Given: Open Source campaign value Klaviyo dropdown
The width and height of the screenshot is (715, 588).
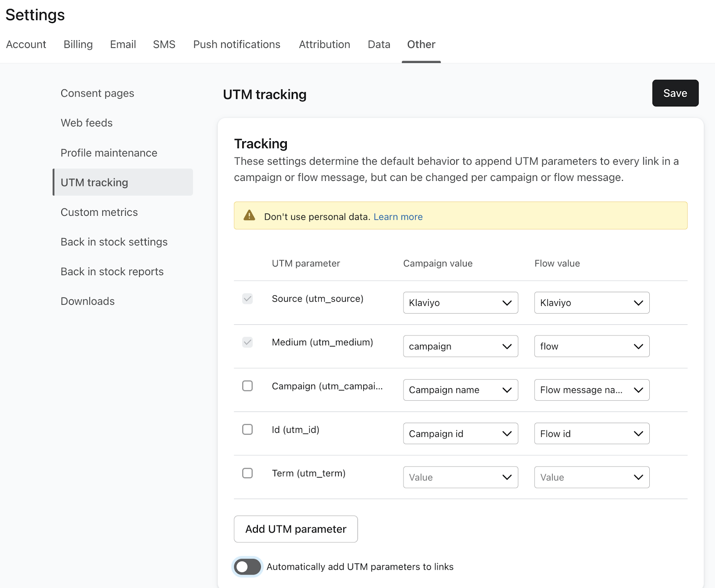Looking at the screenshot, I should 460,303.
